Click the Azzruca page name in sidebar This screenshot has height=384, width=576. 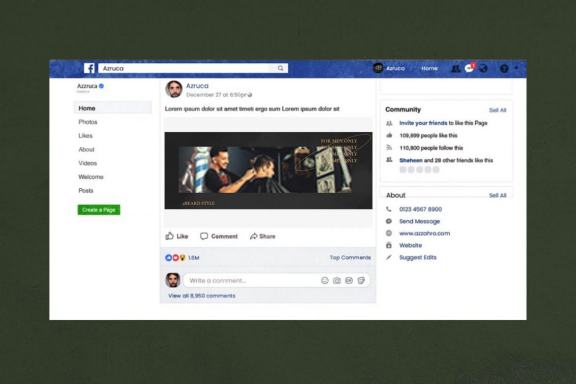[x=87, y=86]
